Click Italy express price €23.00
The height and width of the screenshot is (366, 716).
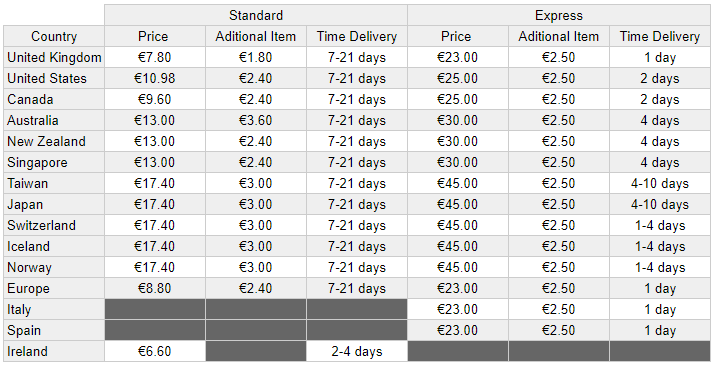click(458, 309)
